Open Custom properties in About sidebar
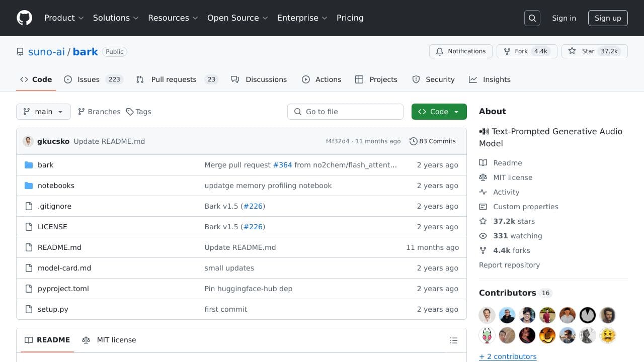Image resolution: width=644 pixels, height=362 pixels. (519, 207)
